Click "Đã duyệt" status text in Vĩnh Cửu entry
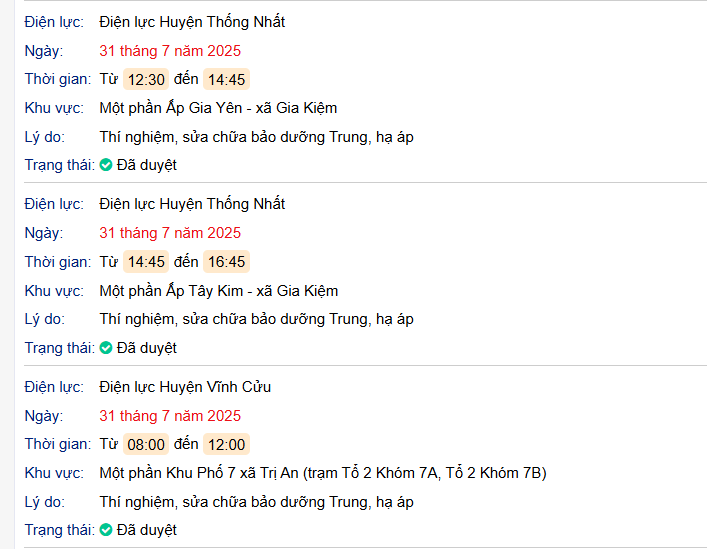The height and width of the screenshot is (549, 711). 147,530
